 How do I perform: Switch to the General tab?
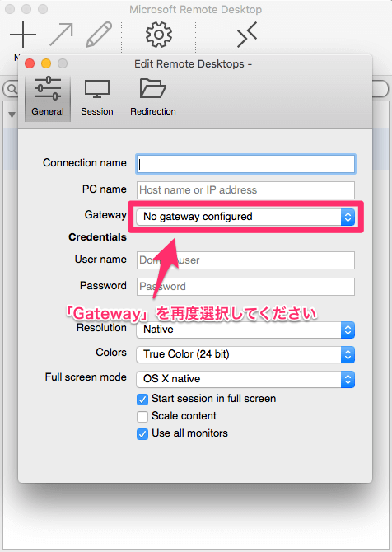pyautogui.click(x=48, y=97)
